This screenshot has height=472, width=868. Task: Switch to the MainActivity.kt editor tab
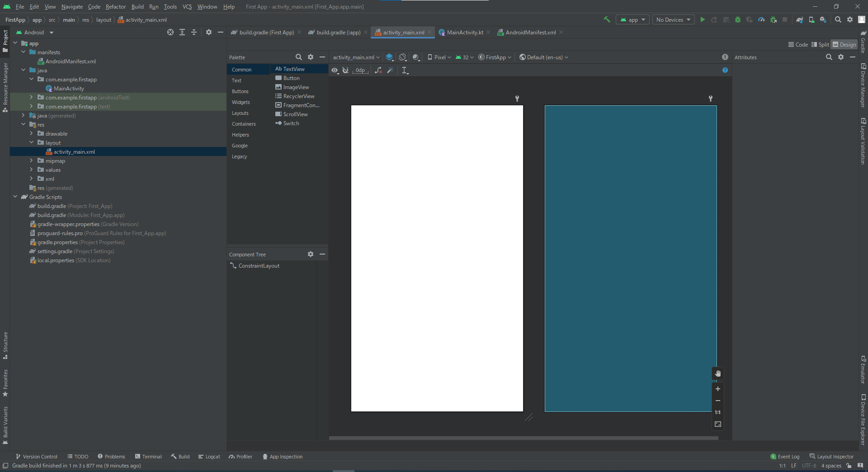pyautogui.click(x=464, y=32)
